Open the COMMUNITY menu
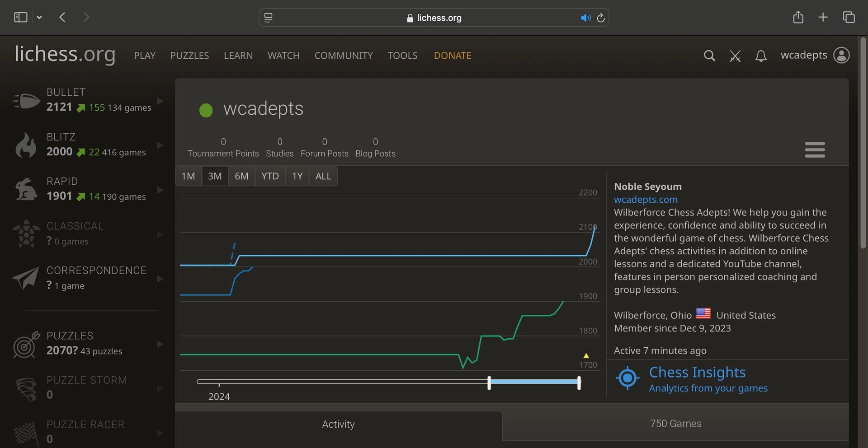This screenshot has width=868, height=448. click(x=344, y=56)
